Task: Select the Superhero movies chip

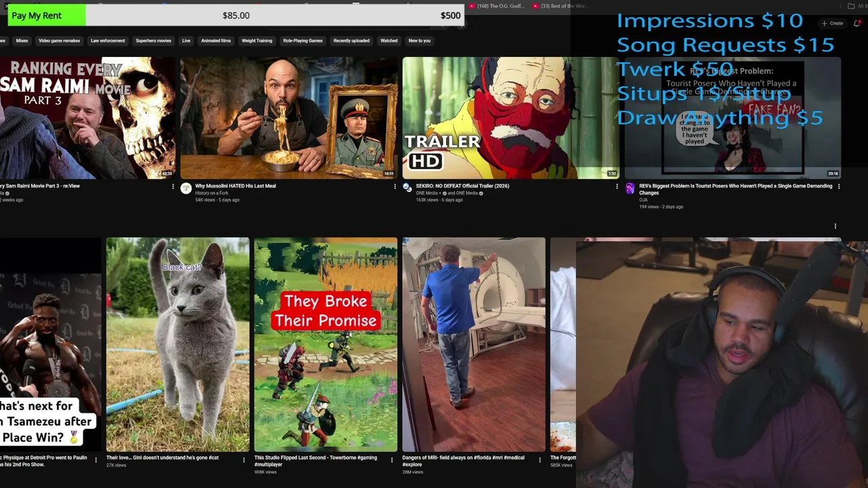Action: point(153,41)
